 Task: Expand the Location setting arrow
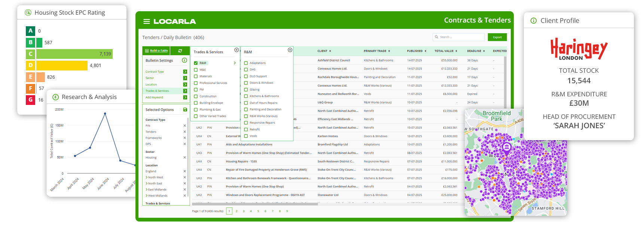tap(185, 84)
